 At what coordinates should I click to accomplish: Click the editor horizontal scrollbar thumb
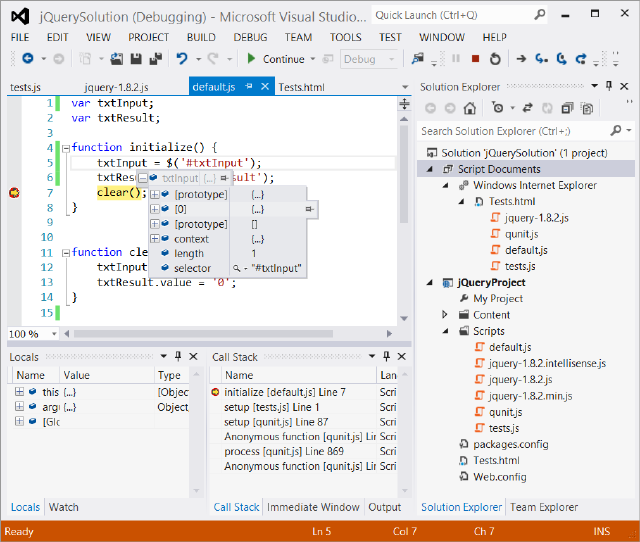[x=203, y=334]
